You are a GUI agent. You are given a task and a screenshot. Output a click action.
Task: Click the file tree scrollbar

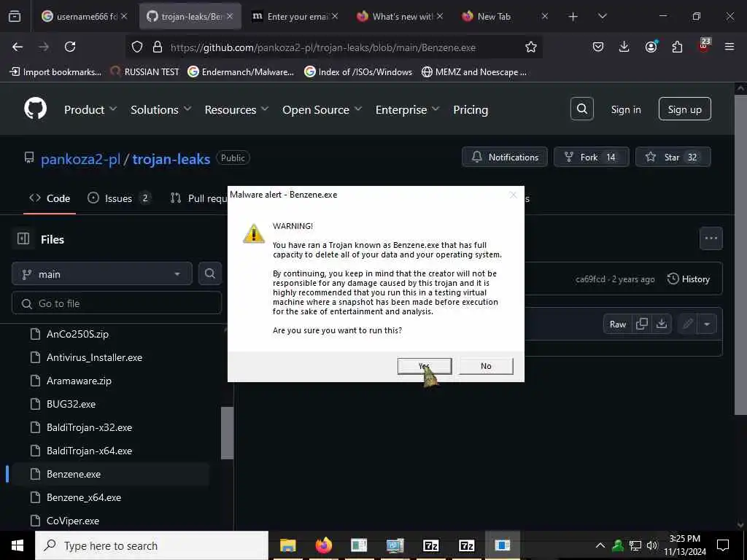point(228,432)
